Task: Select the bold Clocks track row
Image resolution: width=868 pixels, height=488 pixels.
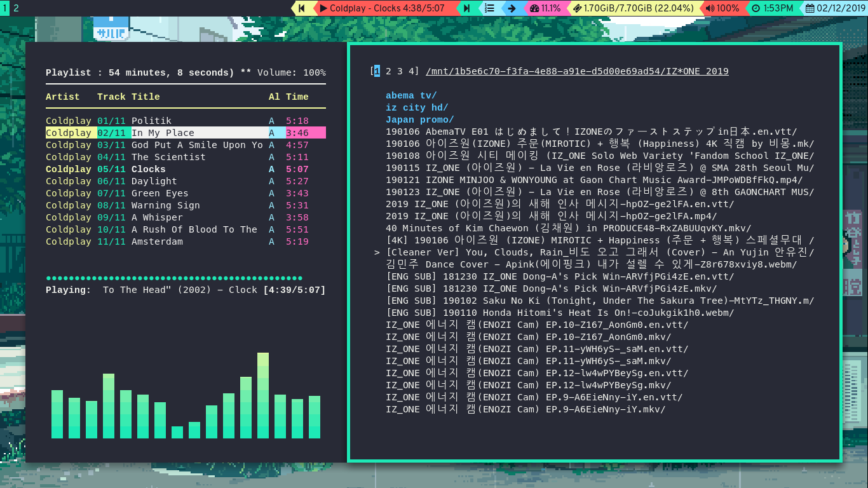Action: pyautogui.click(x=186, y=169)
